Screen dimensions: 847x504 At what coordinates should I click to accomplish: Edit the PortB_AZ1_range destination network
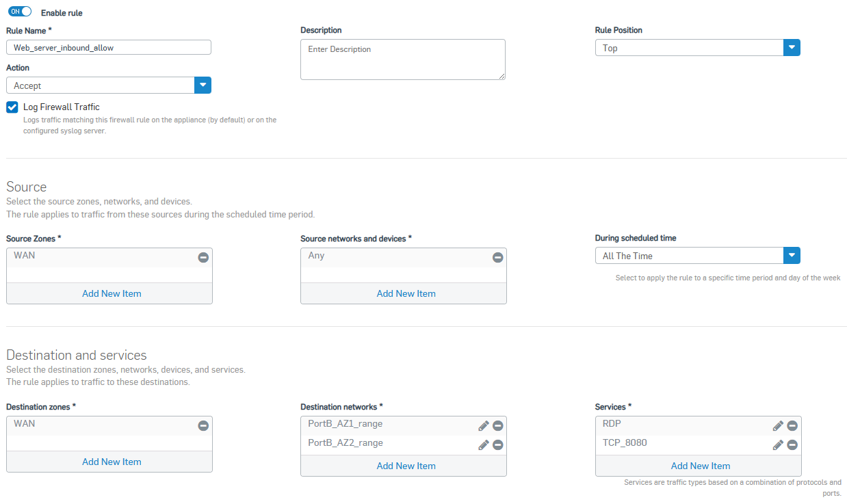483,425
